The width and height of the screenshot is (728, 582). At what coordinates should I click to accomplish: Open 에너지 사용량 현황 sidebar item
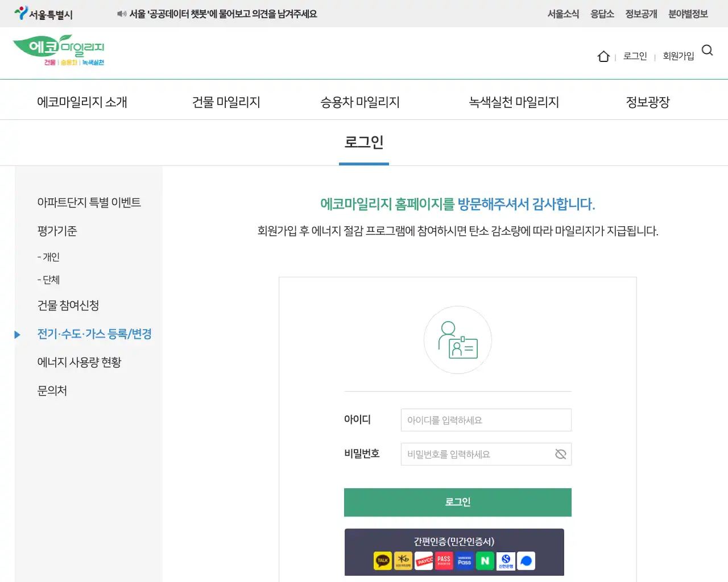click(x=79, y=362)
